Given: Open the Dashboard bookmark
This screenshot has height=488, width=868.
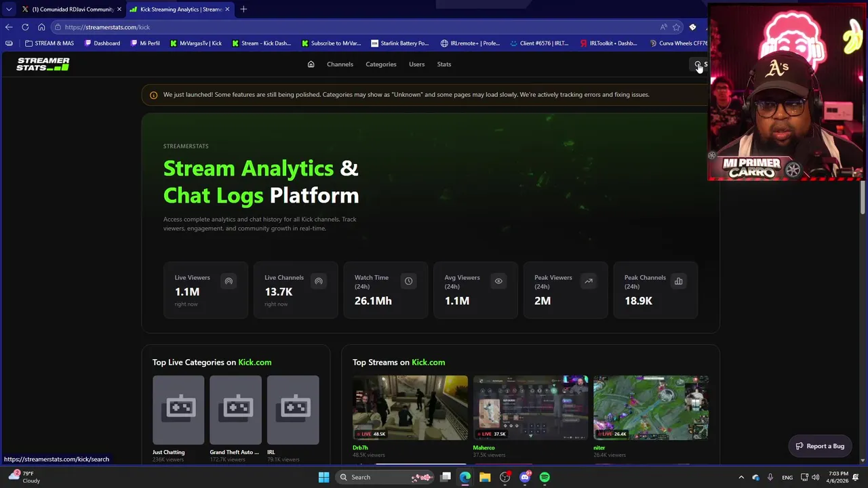Looking at the screenshot, I should (x=102, y=43).
